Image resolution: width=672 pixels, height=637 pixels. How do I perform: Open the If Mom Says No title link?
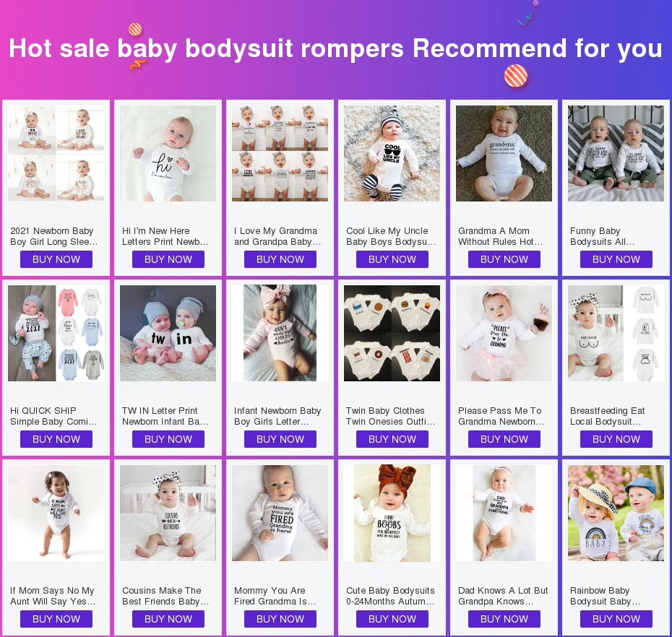(53, 596)
